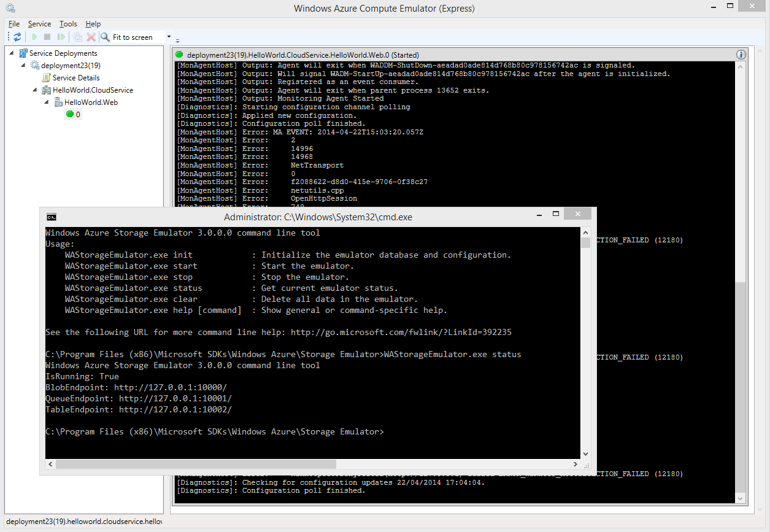770x532 pixels.
Task: Open the Help menu
Action: coord(93,24)
